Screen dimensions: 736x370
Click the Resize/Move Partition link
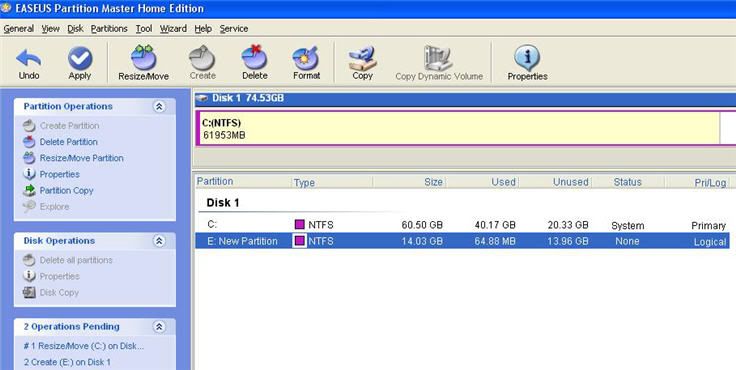[x=81, y=158]
